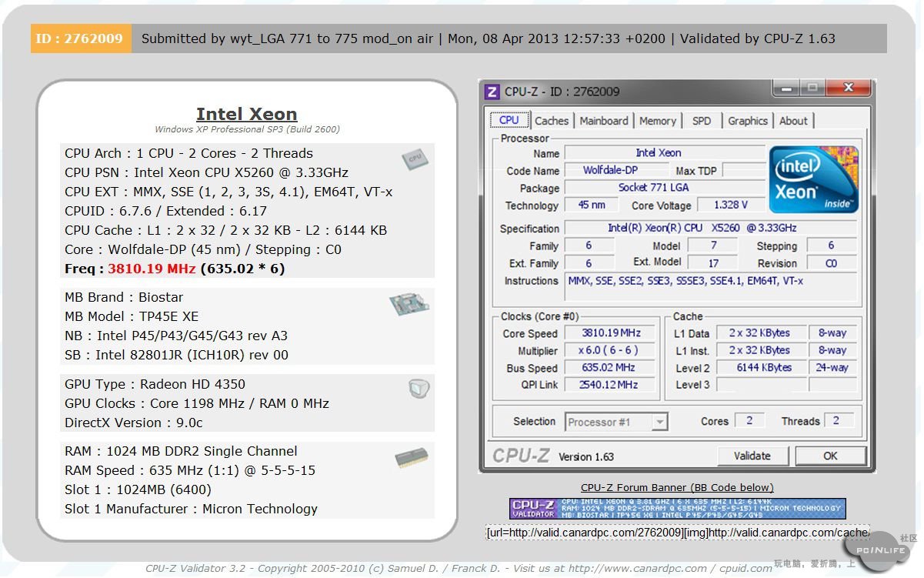This screenshot has width=924, height=578.
Task: Open the Caches tab
Action: [552, 121]
